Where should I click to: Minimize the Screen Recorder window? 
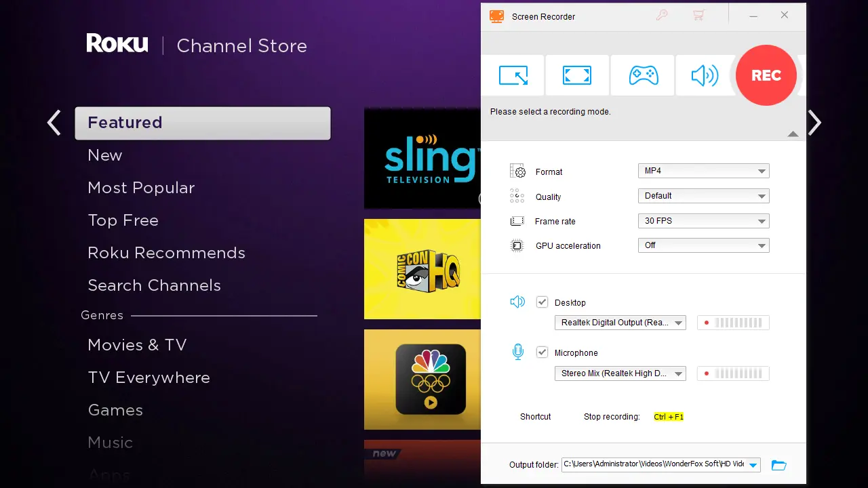click(x=753, y=16)
